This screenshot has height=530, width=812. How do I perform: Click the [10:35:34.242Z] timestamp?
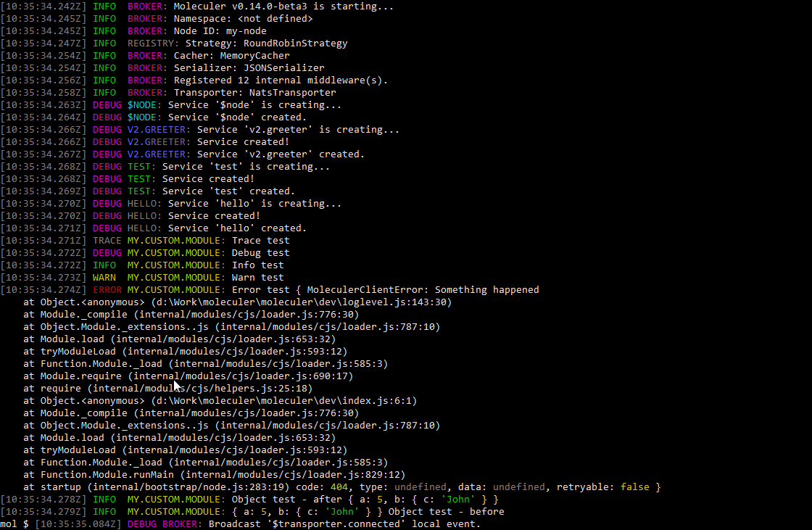[x=43, y=7]
